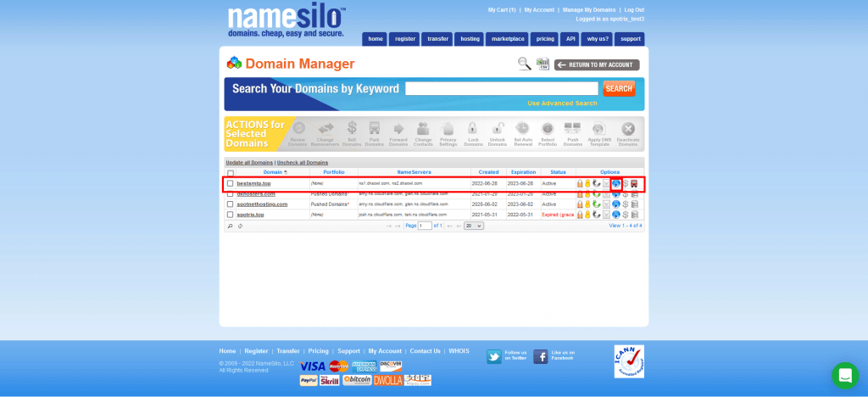Open the hosting navigation tab
This screenshot has width=868, height=397.
pos(470,39)
